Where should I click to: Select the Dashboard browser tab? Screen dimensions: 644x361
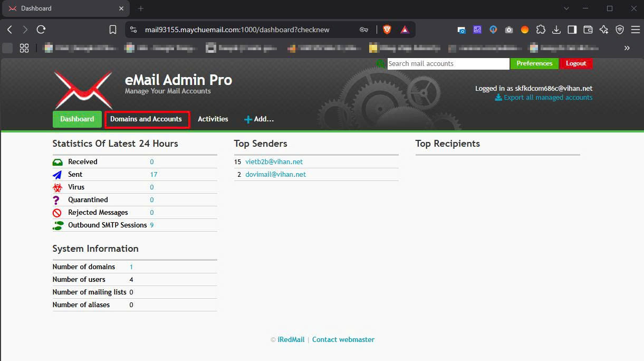coord(66,8)
